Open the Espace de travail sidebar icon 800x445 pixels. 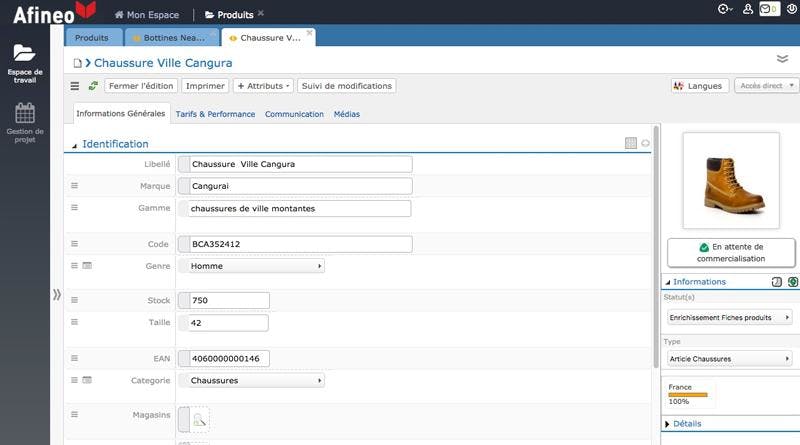coord(24,53)
